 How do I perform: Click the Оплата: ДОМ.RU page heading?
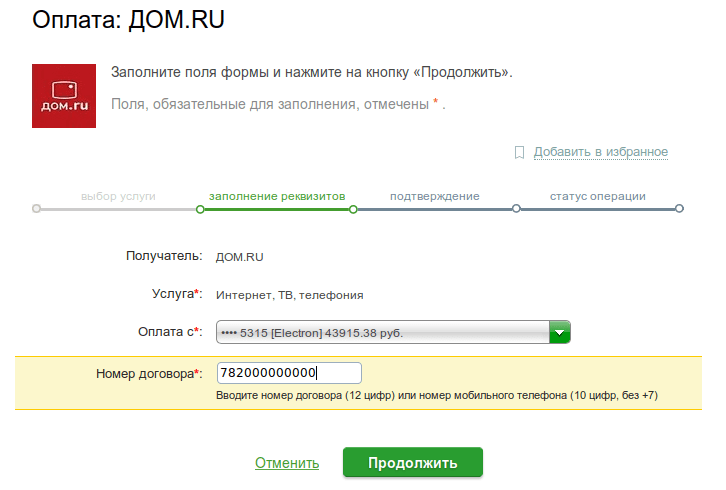tap(128, 20)
